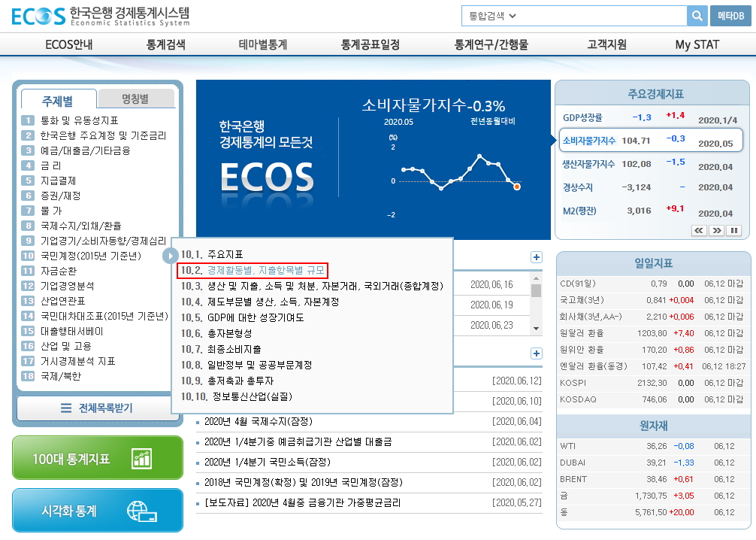Switch to 명칭별 tab
This screenshot has width=756, height=540.
(135, 99)
